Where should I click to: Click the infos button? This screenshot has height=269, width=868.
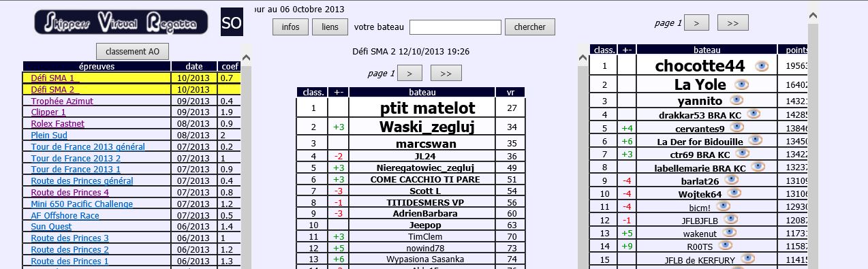tap(290, 27)
